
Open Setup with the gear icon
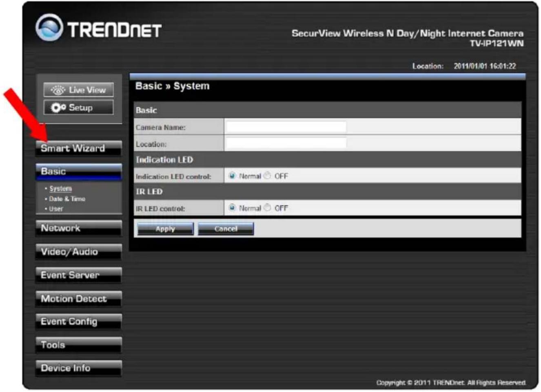pos(79,108)
